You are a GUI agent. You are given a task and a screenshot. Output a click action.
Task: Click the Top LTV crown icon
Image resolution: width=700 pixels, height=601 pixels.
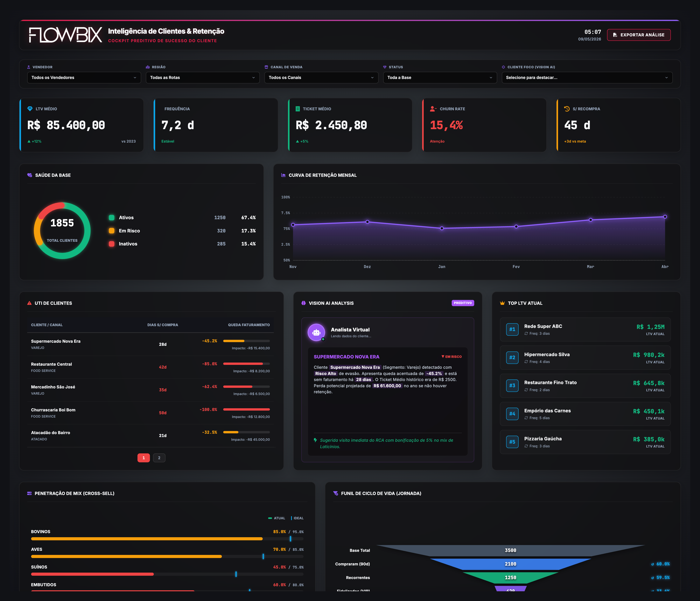coord(502,303)
